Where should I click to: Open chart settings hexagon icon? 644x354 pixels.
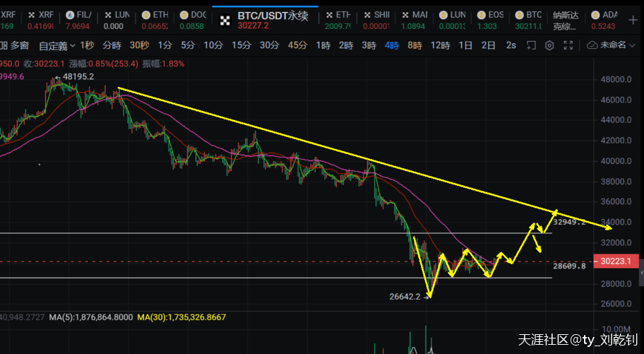coord(550,45)
